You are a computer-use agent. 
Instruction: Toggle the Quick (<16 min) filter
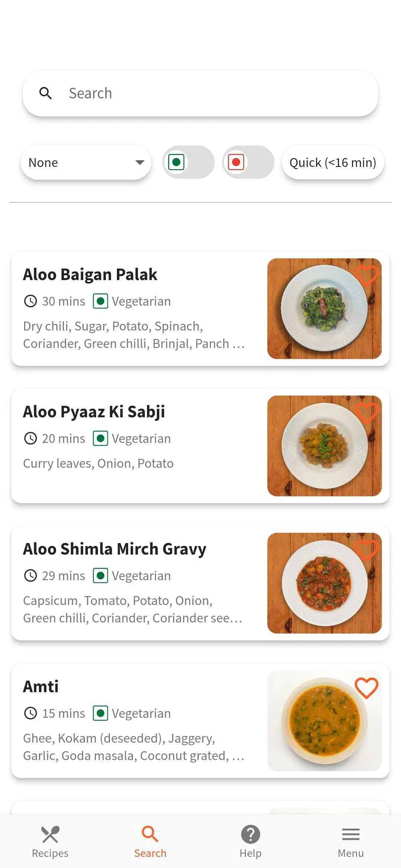click(x=333, y=162)
